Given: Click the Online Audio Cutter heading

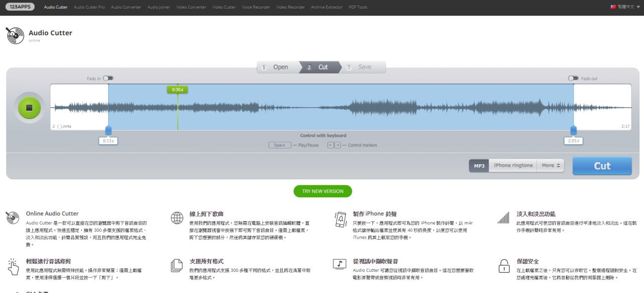Looking at the screenshot, I should (x=52, y=213).
